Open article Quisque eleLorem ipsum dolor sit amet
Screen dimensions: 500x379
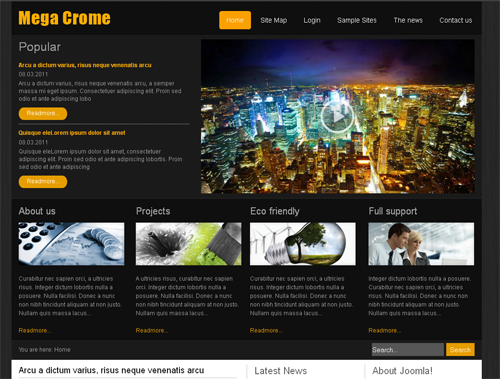click(x=72, y=133)
